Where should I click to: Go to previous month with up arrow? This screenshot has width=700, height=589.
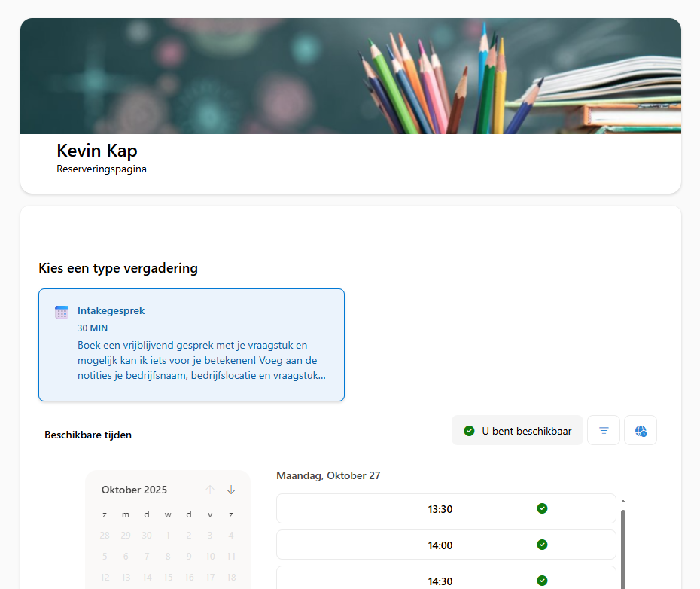click(210, 490)
